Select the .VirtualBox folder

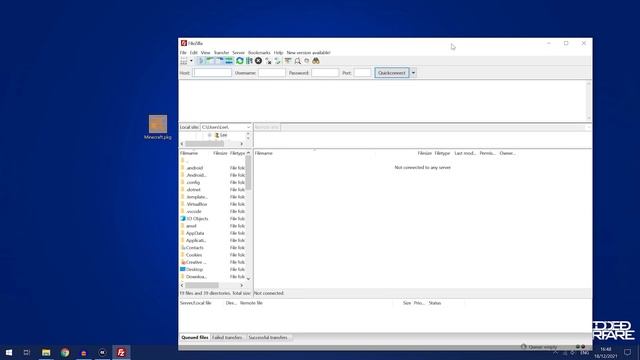coord(196,204)
